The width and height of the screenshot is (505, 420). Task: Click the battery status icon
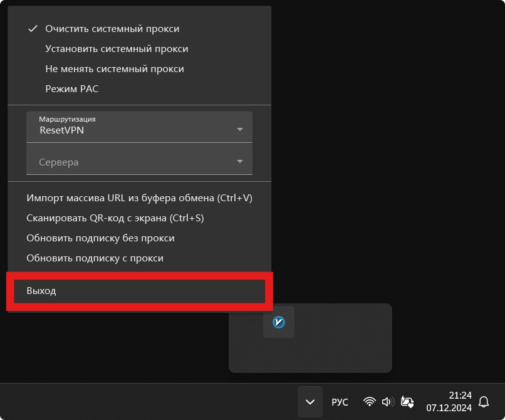pyautogui.click(x=407, y=402)
